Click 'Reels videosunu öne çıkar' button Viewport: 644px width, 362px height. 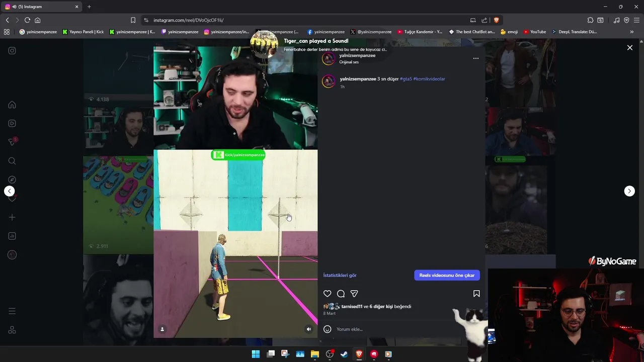point(447,275)
